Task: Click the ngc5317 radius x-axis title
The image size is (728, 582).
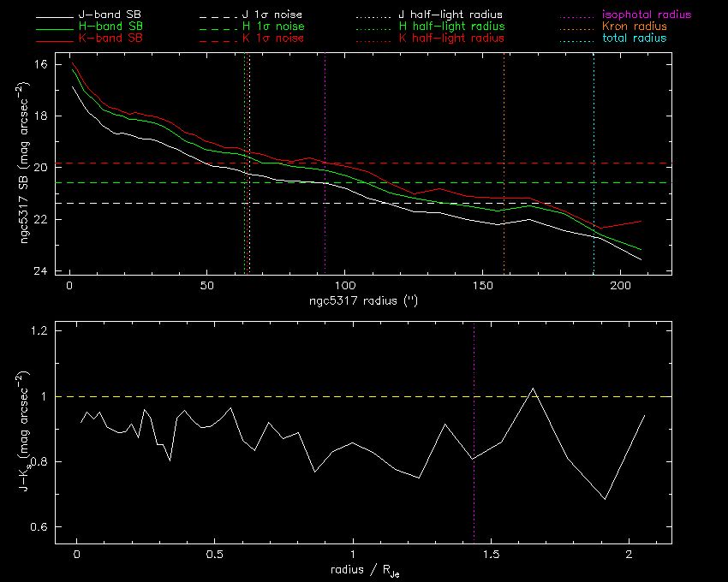Action: (363, 302)
